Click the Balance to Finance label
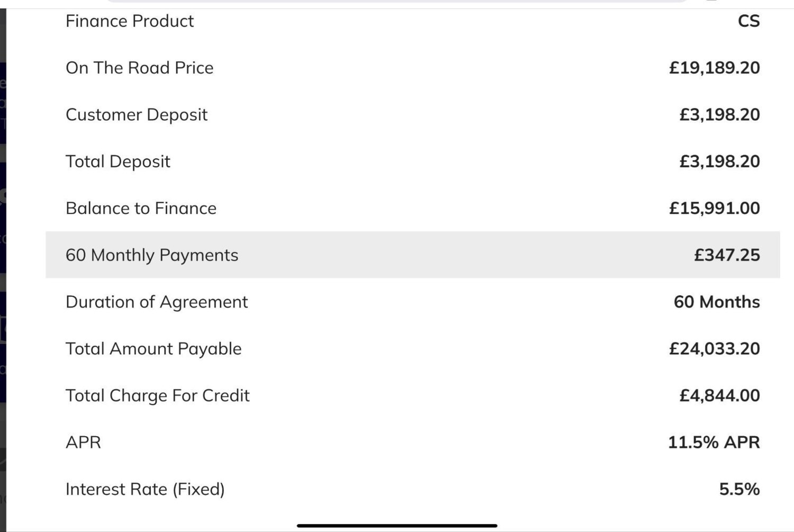Screen dimensions: 794x532 coord(141,208)
